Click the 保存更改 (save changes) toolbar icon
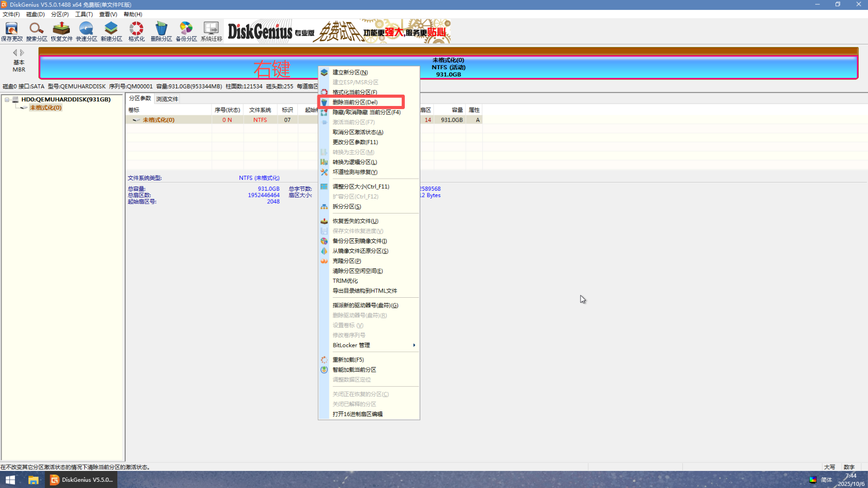Viewport: 868px width, 488px height. click(x=11, y=30)
